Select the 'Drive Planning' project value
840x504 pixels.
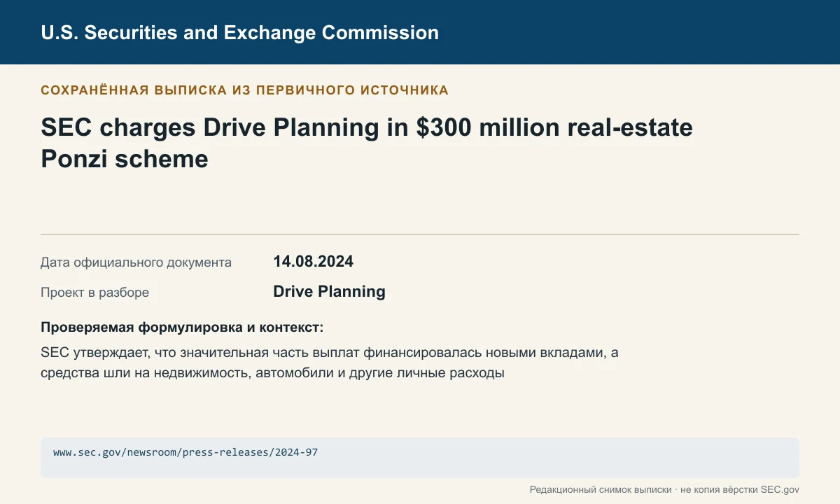click(329, 292)
